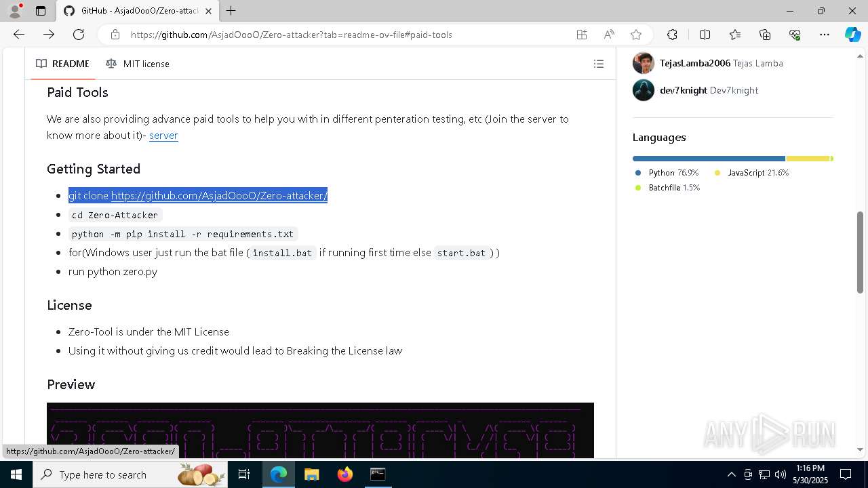868x488 pixels.
Task: Open the Favorites list icon
Action: (x=735, y=35)
